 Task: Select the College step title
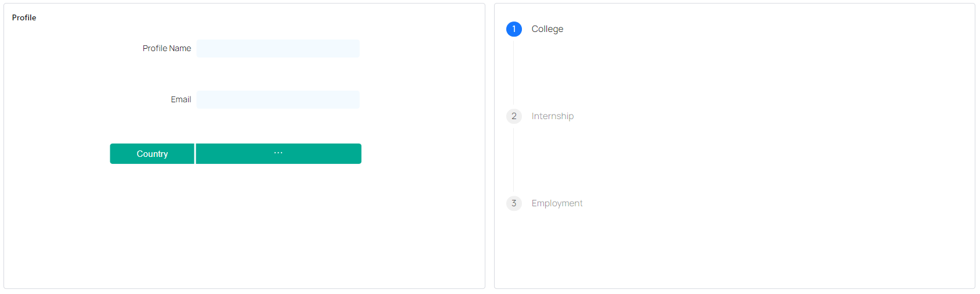(x=547, y=29)
